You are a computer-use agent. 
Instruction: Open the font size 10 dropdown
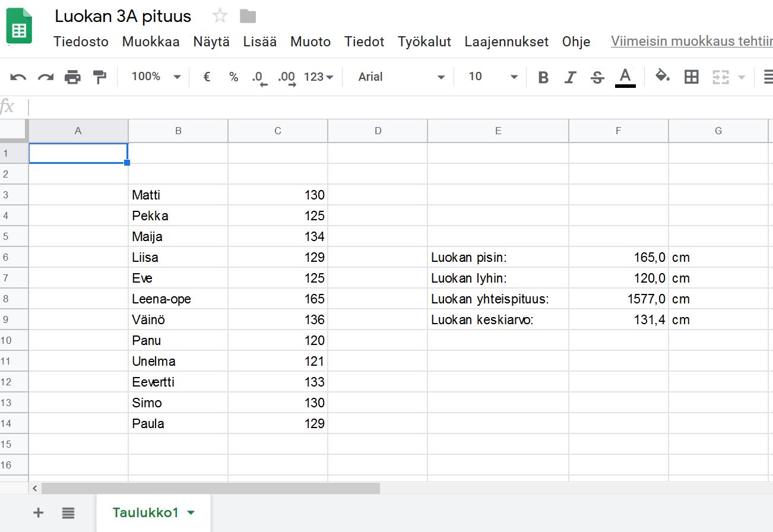(x=492, y=77)
